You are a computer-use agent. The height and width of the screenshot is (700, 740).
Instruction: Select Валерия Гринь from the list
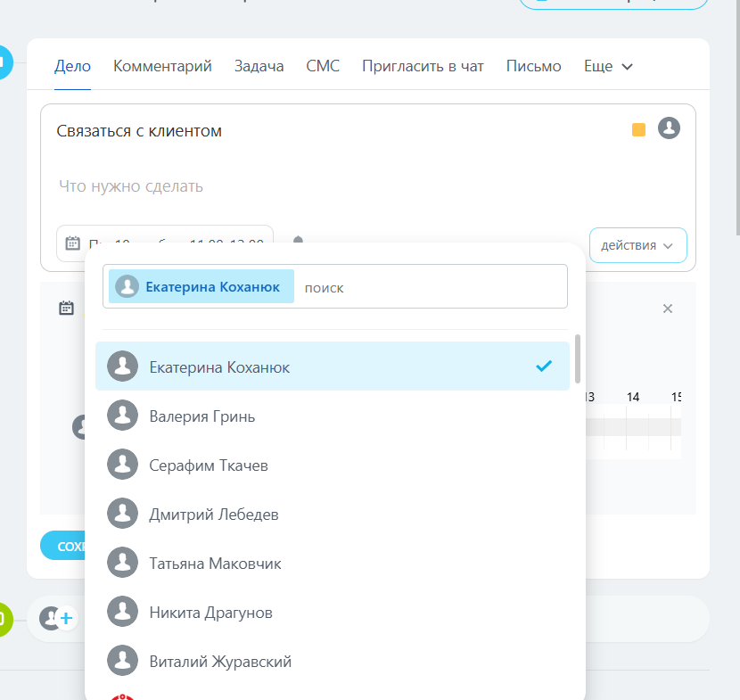333,416
